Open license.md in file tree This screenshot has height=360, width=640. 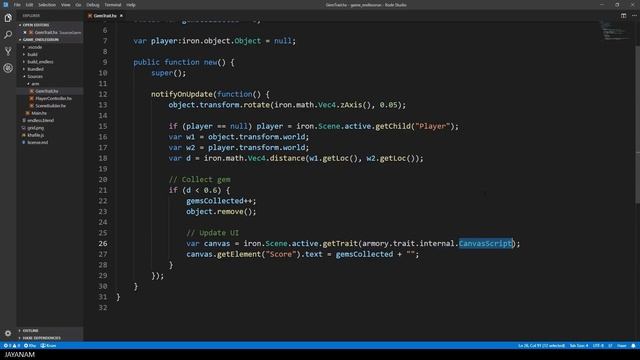pyautogui.click(x=37, y=142)
